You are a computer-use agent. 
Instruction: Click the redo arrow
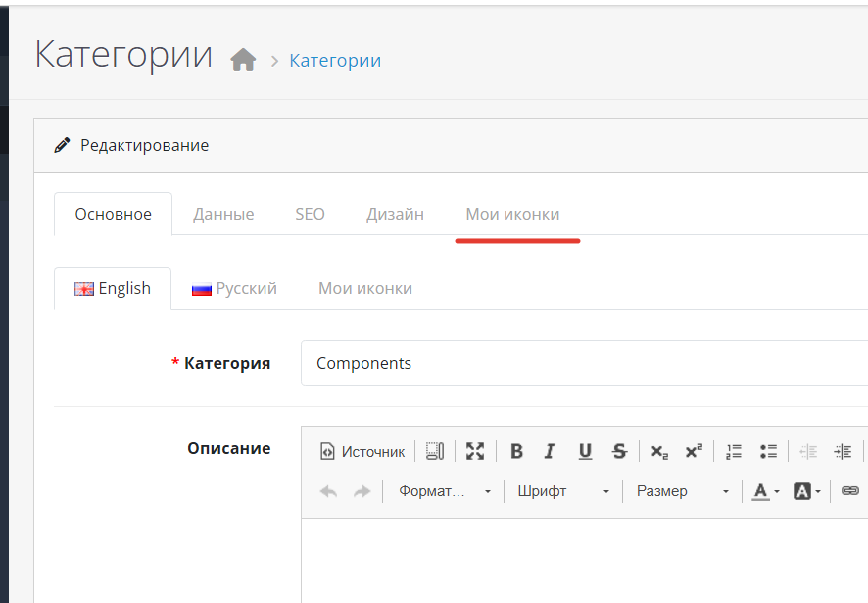pyautogui.click(x=362, y=491)
